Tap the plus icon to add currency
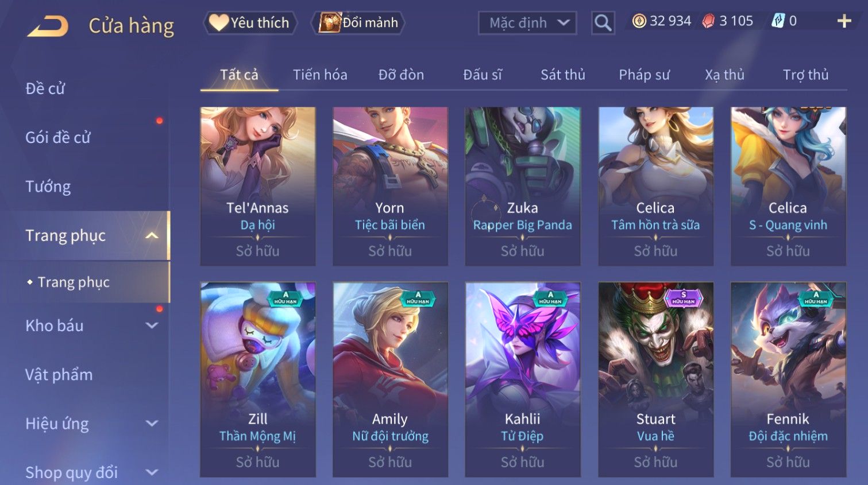 tap(844, 21)
